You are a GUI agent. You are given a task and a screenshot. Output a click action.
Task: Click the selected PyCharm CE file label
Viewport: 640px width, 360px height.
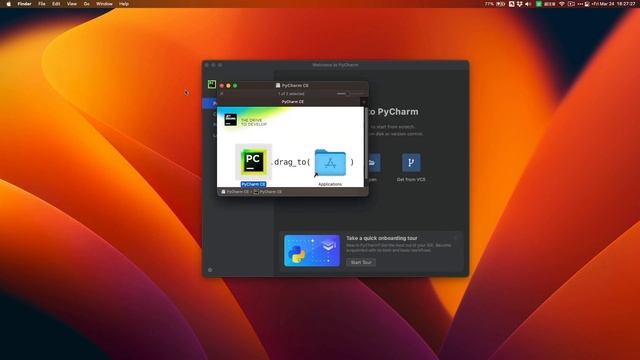coord(253,184)
